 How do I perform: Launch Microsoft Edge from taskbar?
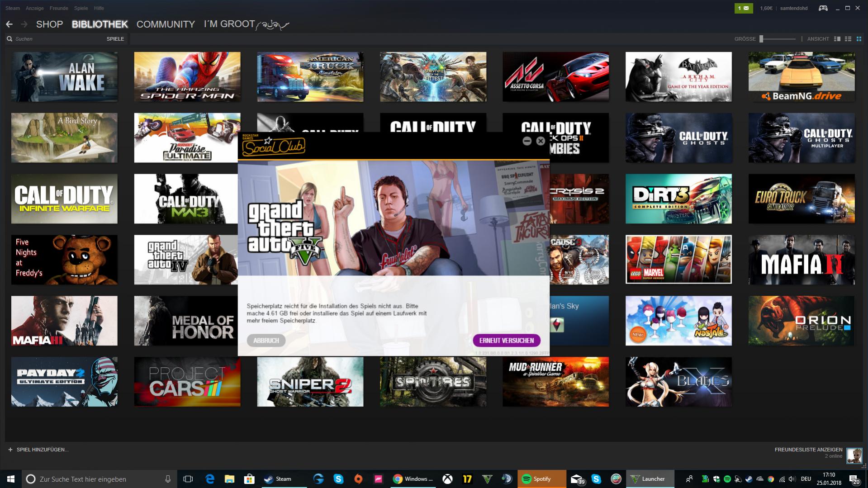[210, 479]
